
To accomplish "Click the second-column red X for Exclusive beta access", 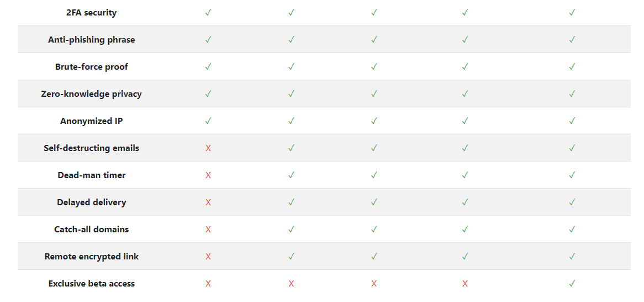I will tap(291, 284).
